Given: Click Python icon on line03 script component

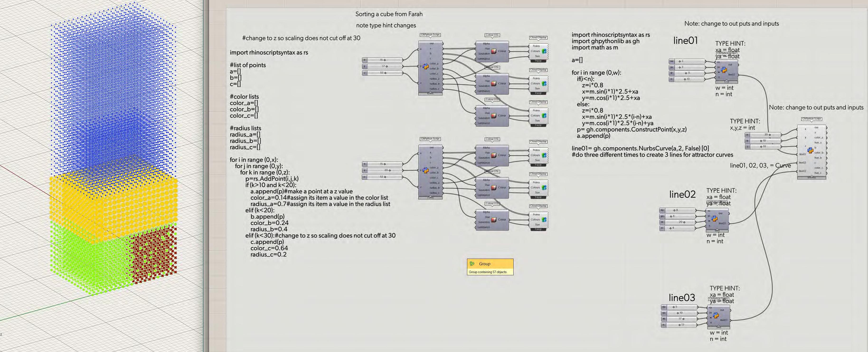Looking at the screenshot, I should pos(716,315).
